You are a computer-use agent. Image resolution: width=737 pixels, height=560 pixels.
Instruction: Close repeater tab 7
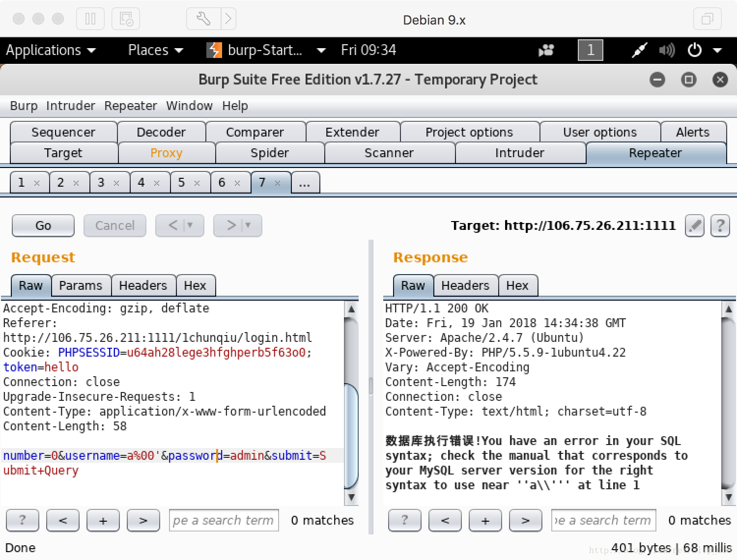point(278,183)
